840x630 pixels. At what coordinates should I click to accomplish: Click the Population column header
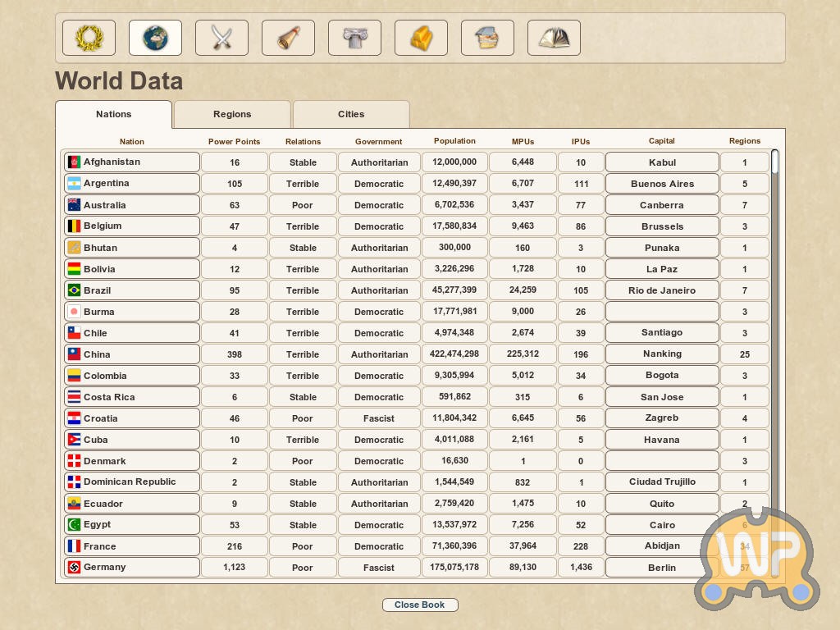(454, 141)
